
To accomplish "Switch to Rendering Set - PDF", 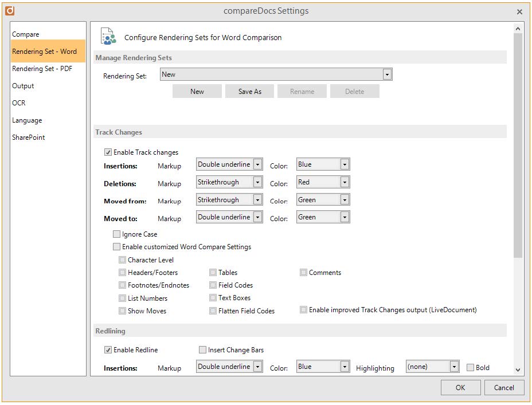I will [48, 69].
